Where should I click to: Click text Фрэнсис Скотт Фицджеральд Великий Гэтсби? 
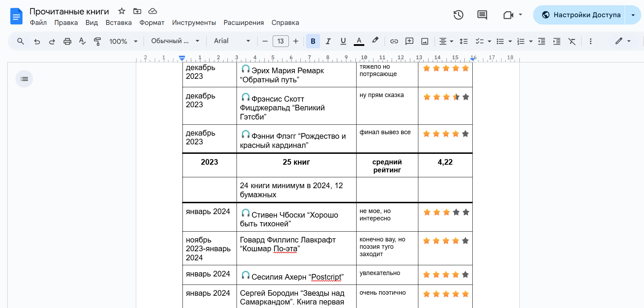(282, 108)
